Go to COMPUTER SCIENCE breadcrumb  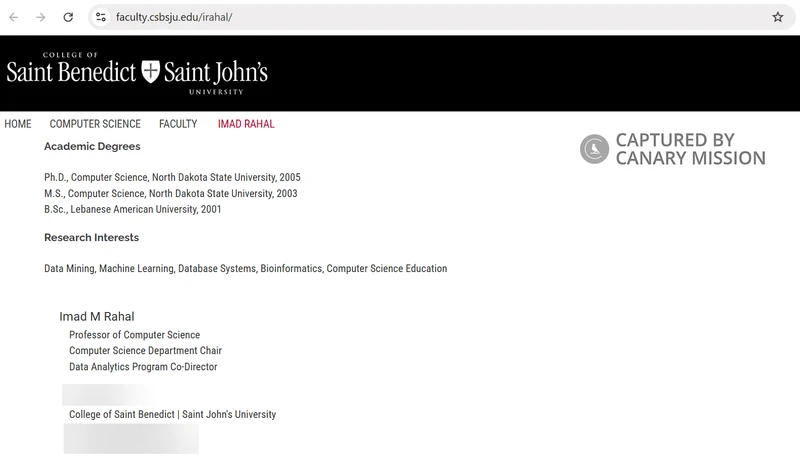[95, 124]
